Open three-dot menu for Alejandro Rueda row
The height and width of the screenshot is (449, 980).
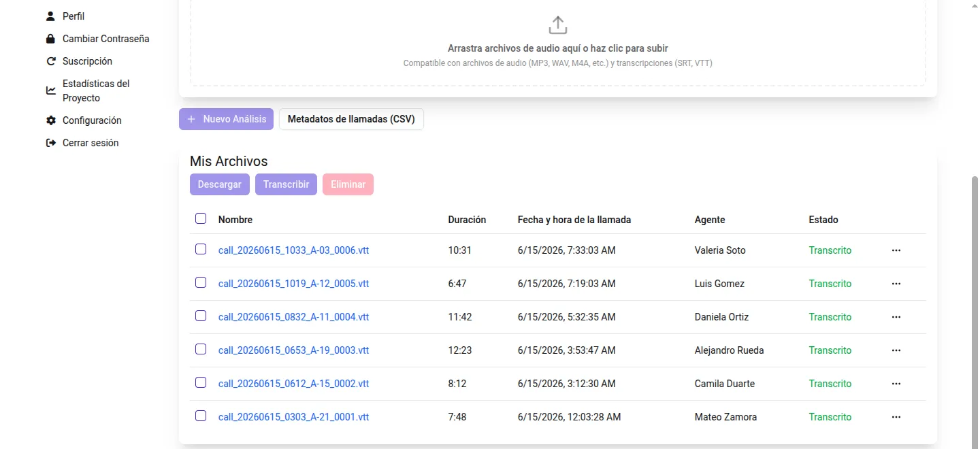tap(896, 350)
